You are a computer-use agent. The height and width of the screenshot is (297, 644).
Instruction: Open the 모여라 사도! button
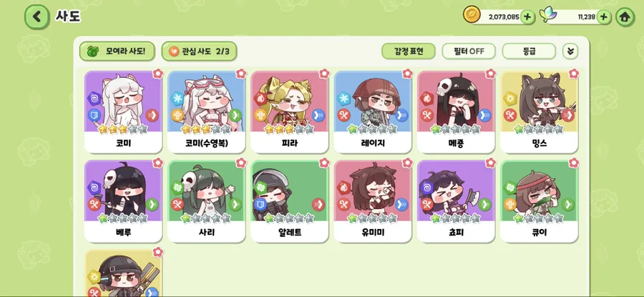click(117, 52)
